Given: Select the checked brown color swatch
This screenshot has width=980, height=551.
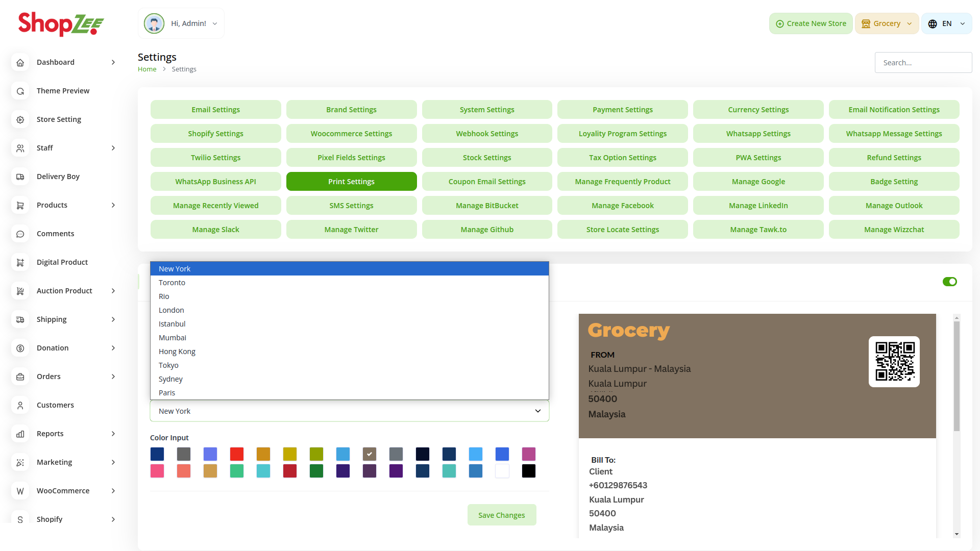Looking at the screenshot, I should (370, 454).
